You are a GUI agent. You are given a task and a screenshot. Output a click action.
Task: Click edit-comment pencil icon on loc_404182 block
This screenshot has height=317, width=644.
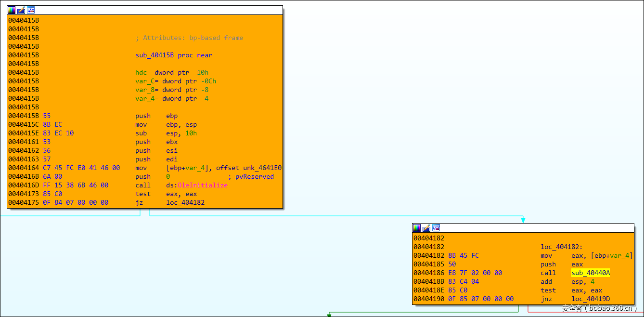426,228
